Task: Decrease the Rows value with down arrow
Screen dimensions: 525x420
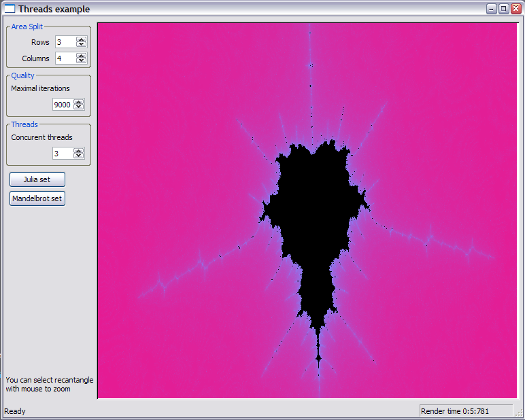Action: coord(81,45)
